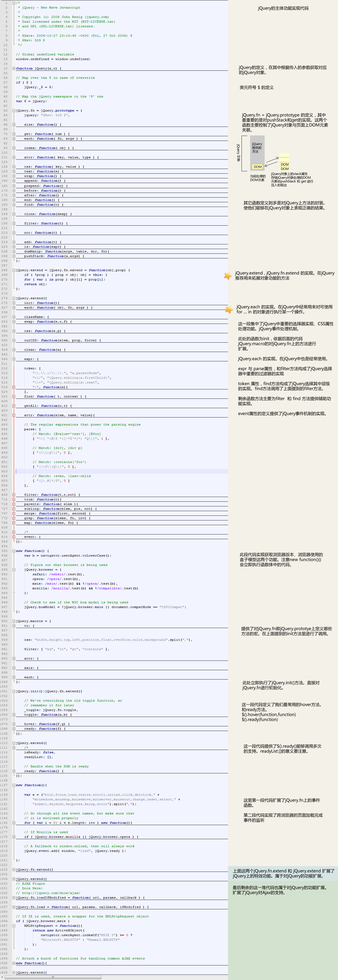Place cursor on 'window.undefined = window.undefined;'
338x980 pixels.
point(53,59)
